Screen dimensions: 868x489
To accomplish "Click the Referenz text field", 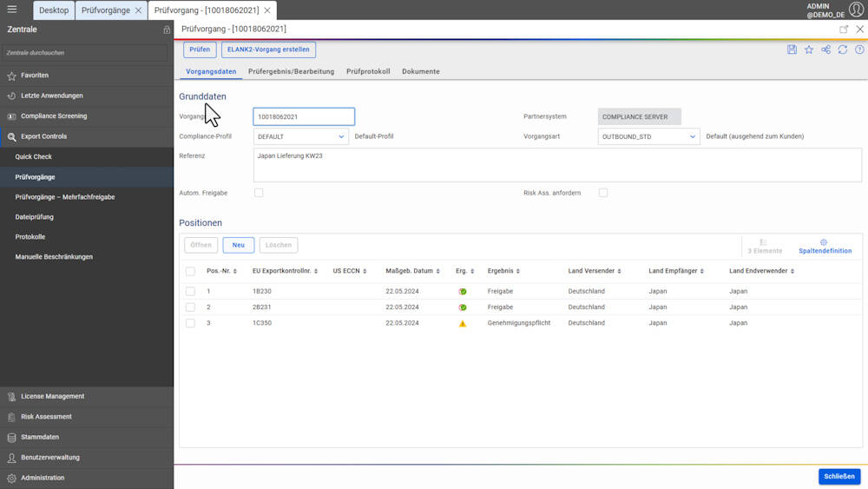I will tap(556, 165).
